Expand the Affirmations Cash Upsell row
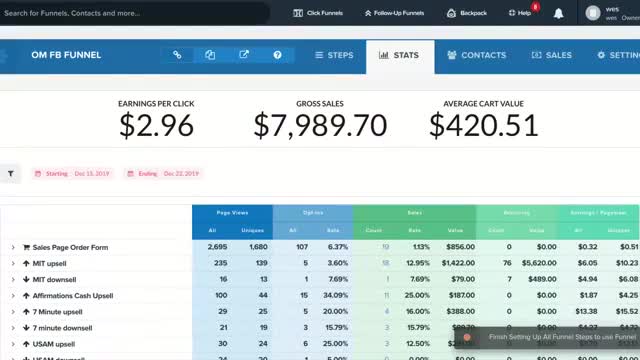Image resolution: width=640 pixels, height=360 pixels. point(13,296)
